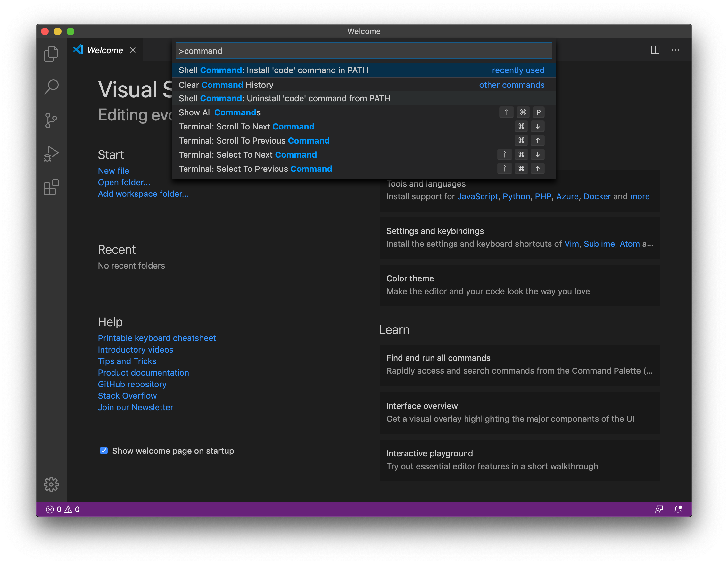
Task: Uncheck Show welcome page on startup
Action: (x=104, y=451)
